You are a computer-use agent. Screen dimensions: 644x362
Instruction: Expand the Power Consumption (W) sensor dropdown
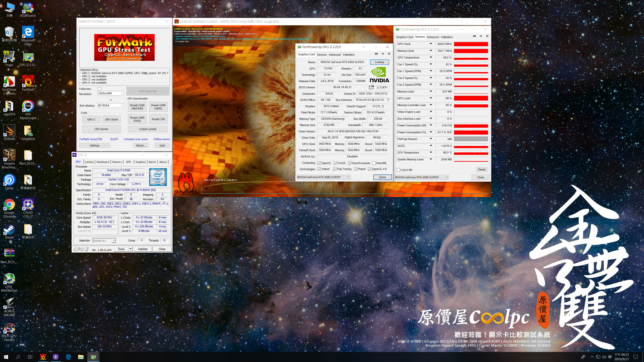click(x=431, y=125)
